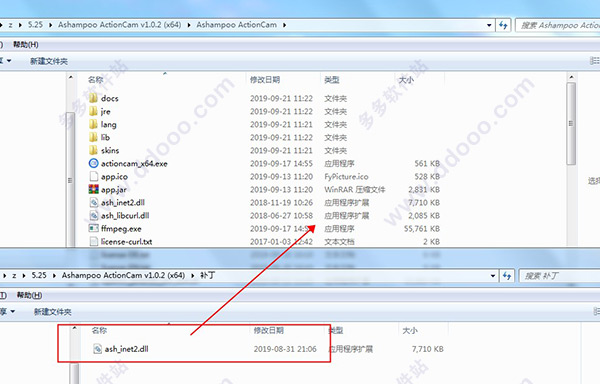Select license-curl.txt file name
Image resolution: width=600 pixels, height=384 pixels.
pos(127,242)
